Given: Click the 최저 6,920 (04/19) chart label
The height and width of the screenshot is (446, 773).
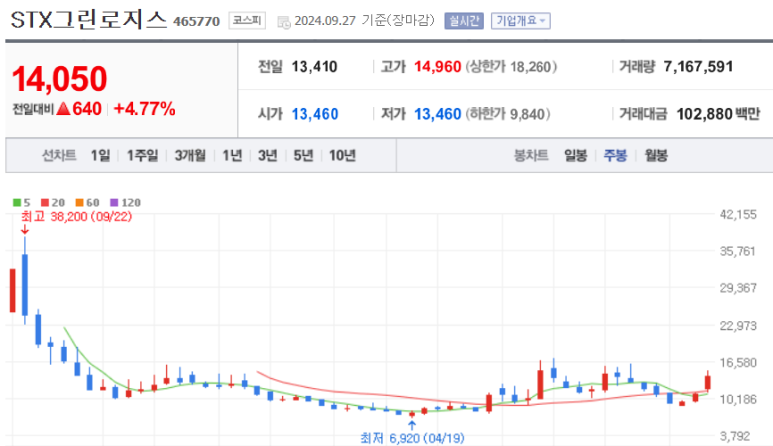Looking at the screenshot, I should [412, 438].
